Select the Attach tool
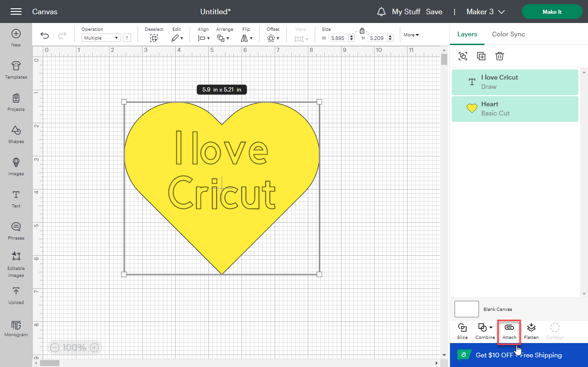This screenshot has width=588, height=367. [509, 330]
